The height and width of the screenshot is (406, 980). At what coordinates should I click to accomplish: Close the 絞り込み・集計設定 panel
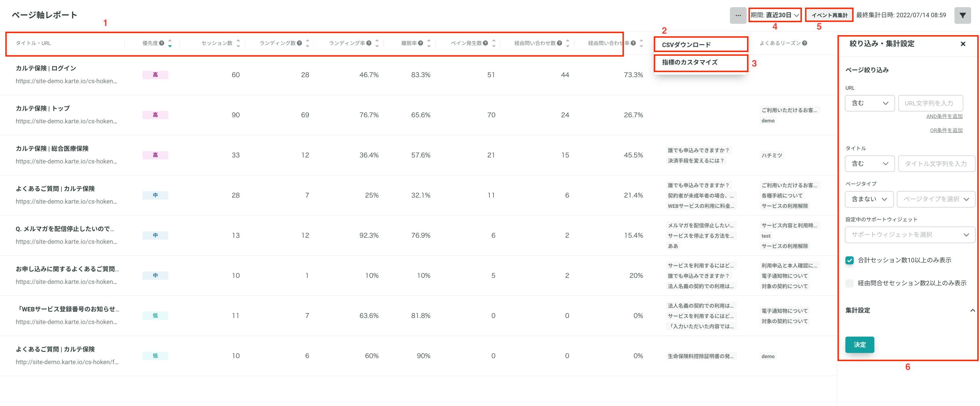(962, 44)
